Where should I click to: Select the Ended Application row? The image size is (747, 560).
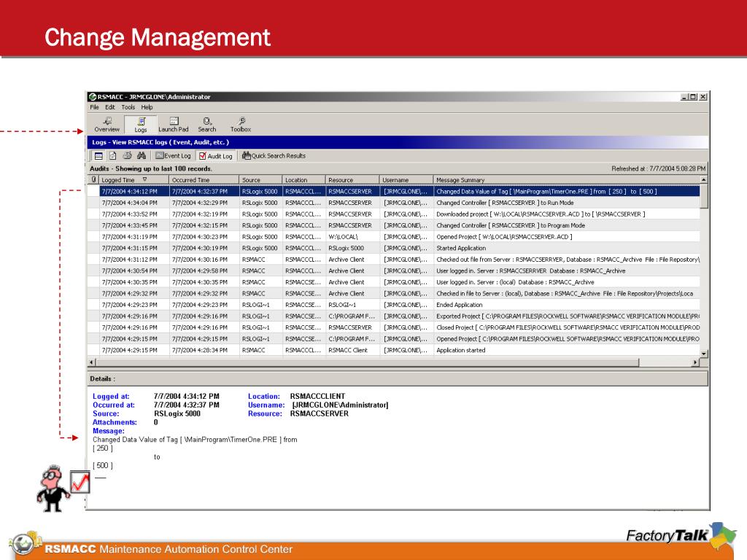pos(393,305)
